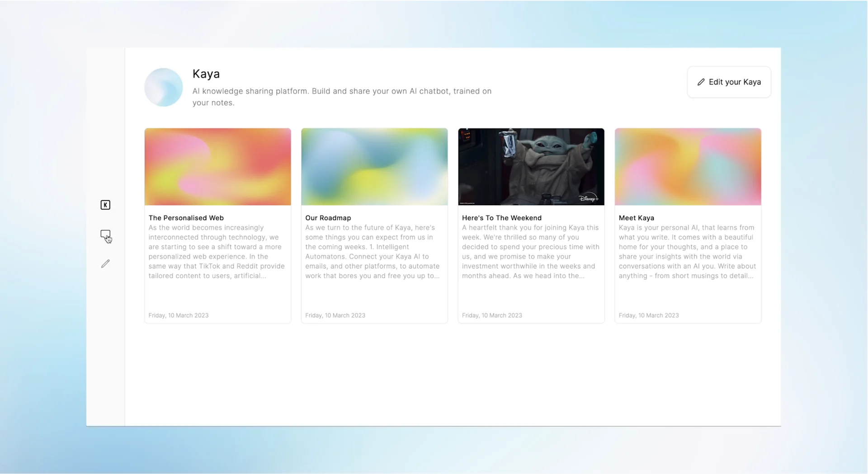
Task: Click the Meet Kaya excerpt text
Action: 687,252
